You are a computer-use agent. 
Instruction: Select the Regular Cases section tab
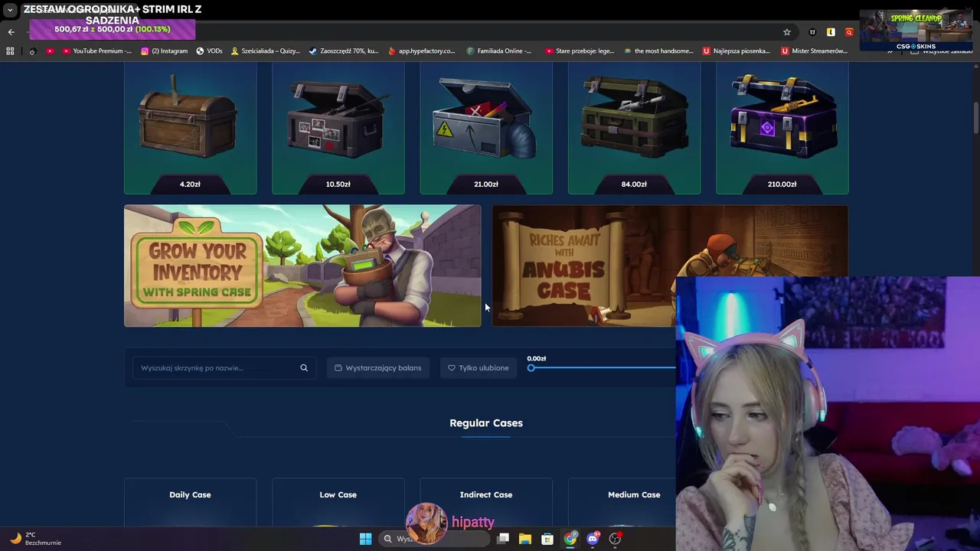point(486,423)
